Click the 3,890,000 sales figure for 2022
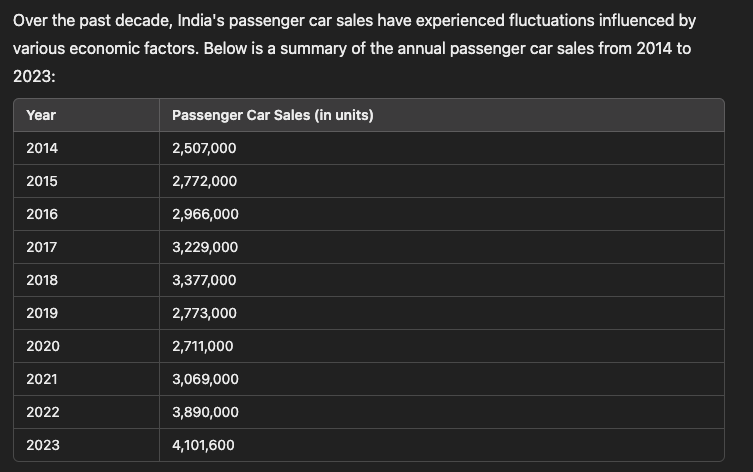This screenshot has height=472, width=753. click(205, 412)
